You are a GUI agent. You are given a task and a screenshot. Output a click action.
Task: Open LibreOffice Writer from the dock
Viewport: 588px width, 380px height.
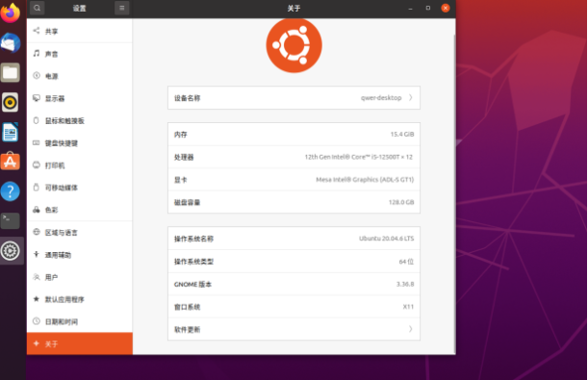point(11,132)
